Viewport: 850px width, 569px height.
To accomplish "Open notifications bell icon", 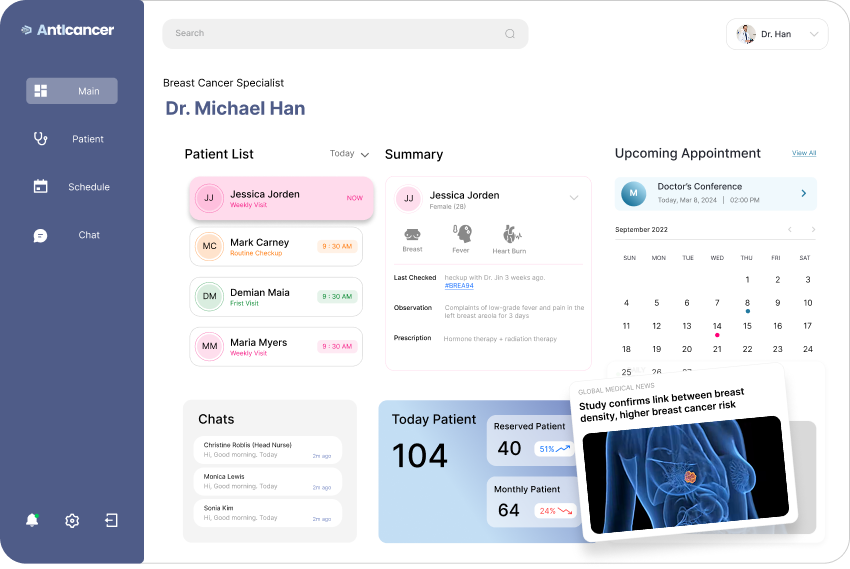I will (x=33, y=520).
